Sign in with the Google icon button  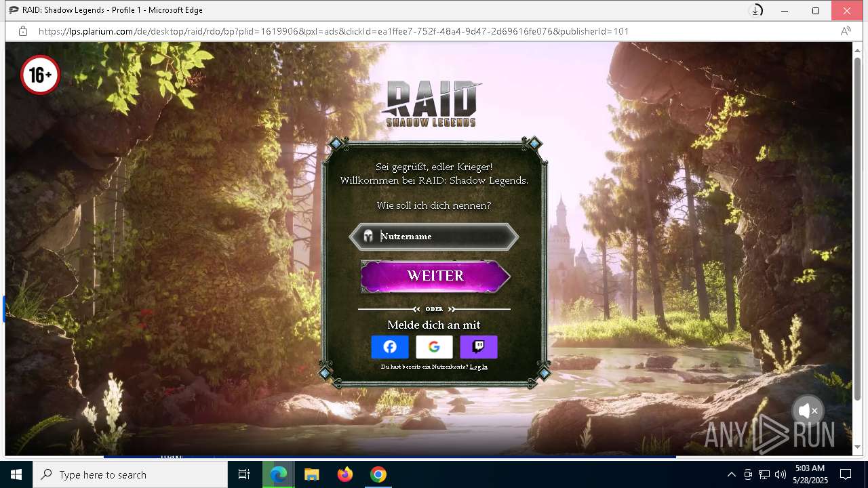click(x=434, y=347)
